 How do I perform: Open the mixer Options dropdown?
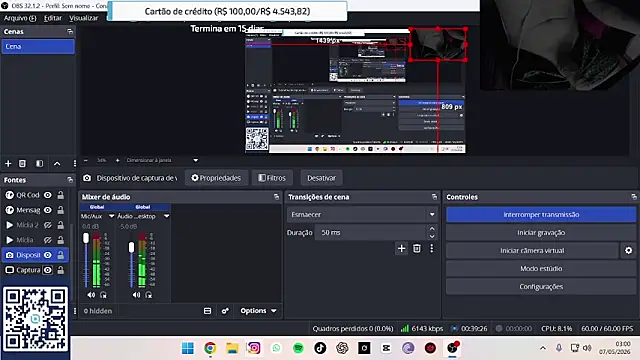(x=258, y=311)
